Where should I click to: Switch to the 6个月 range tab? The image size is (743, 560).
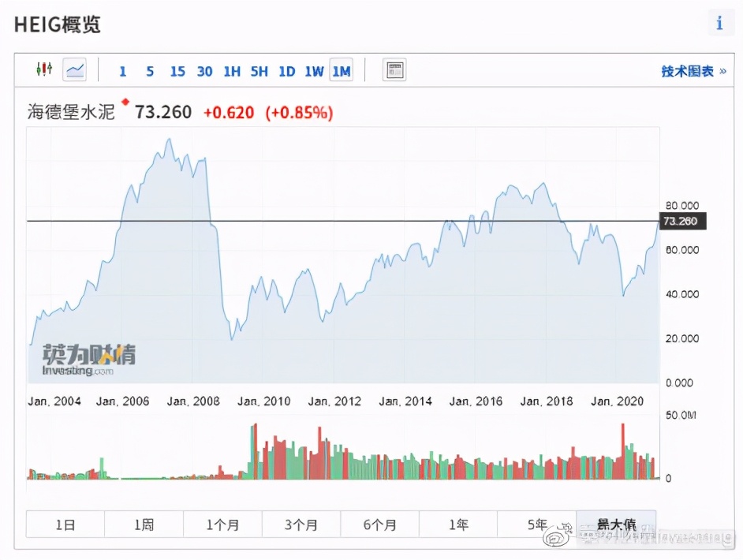tap(380, 524)
